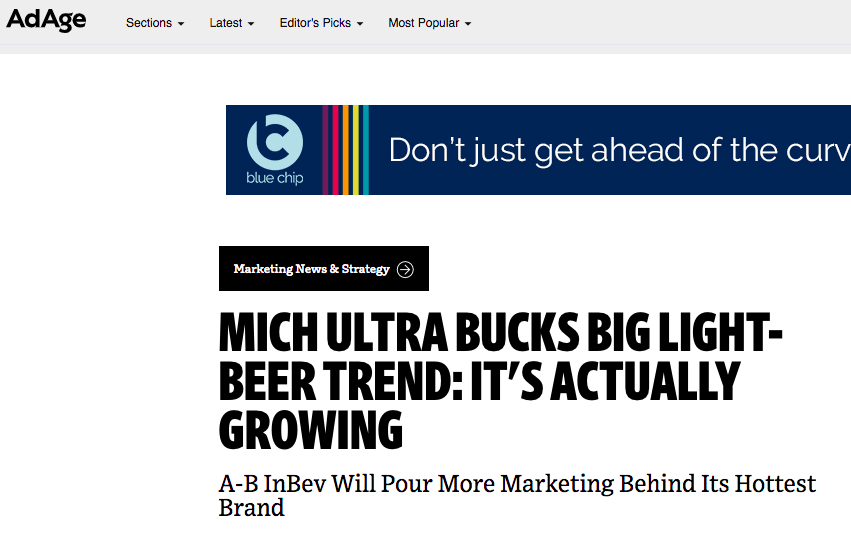
Task: Click the AdAge logo
Action: (46, 20)
